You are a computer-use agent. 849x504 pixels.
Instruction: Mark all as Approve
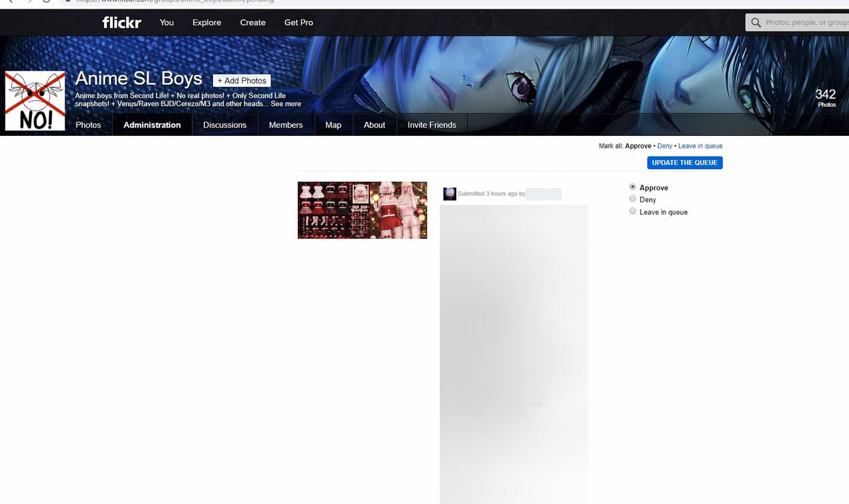pyautogui.click(x=638, y=146)
